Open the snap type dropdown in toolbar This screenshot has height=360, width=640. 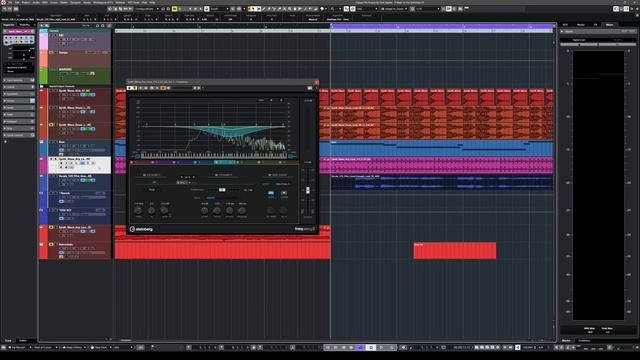366,9
